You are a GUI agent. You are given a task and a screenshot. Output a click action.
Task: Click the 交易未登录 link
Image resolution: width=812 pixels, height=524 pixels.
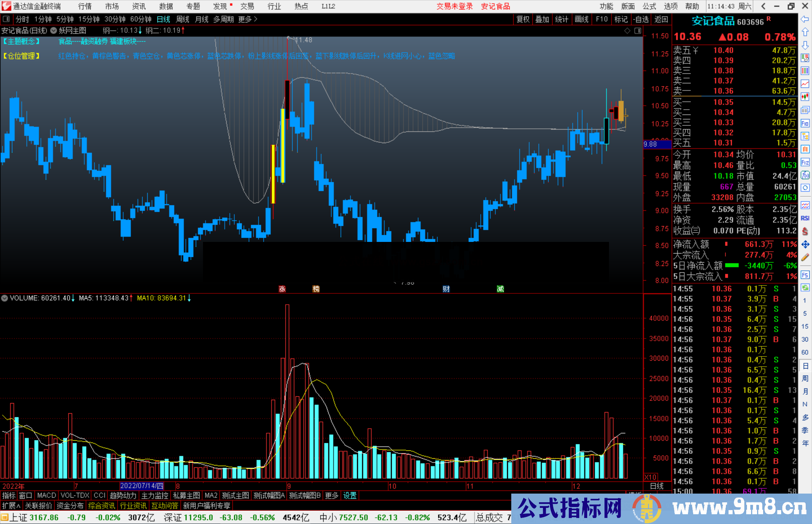click(x=454, y=6)
